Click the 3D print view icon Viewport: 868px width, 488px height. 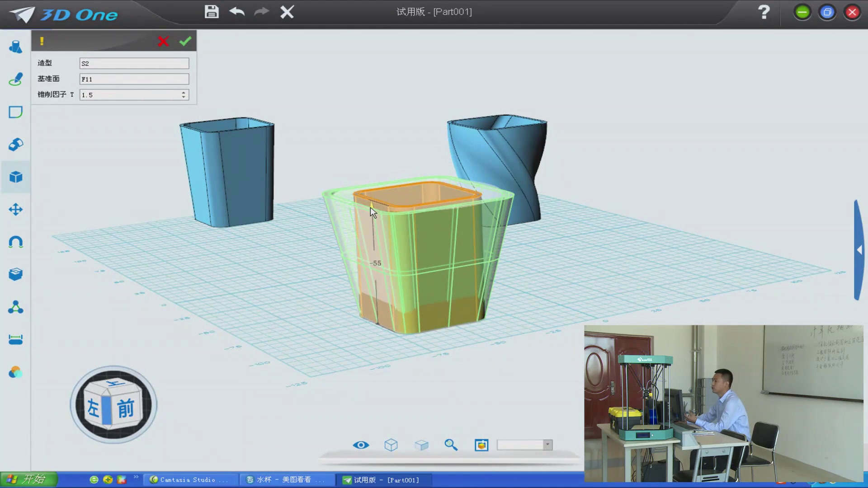click(x=481, y=445)
